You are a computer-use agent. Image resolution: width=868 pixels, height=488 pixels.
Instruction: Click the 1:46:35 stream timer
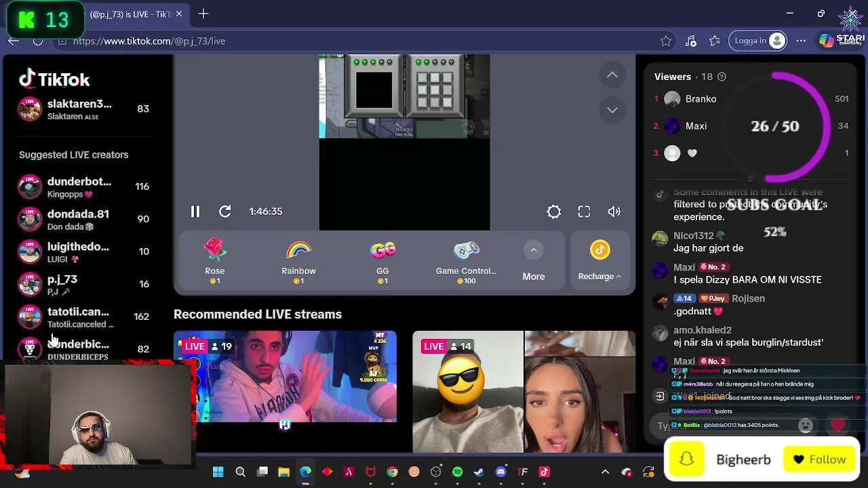click(x=266, y=211)
